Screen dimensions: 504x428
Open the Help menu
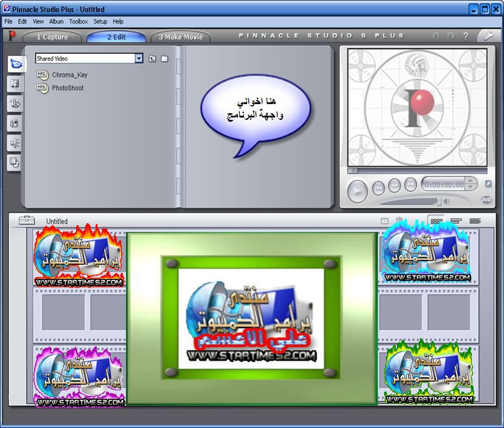[118, 21]
